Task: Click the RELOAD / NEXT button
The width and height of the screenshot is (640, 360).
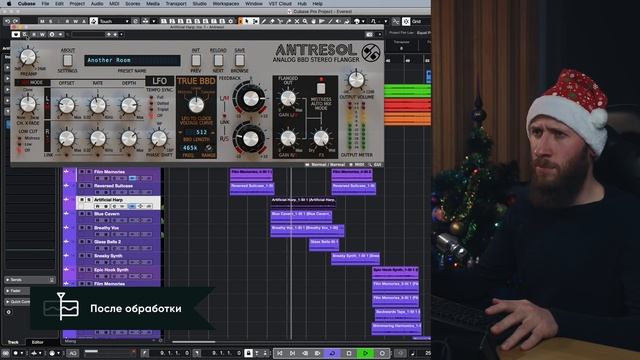Action: point(218,60)
